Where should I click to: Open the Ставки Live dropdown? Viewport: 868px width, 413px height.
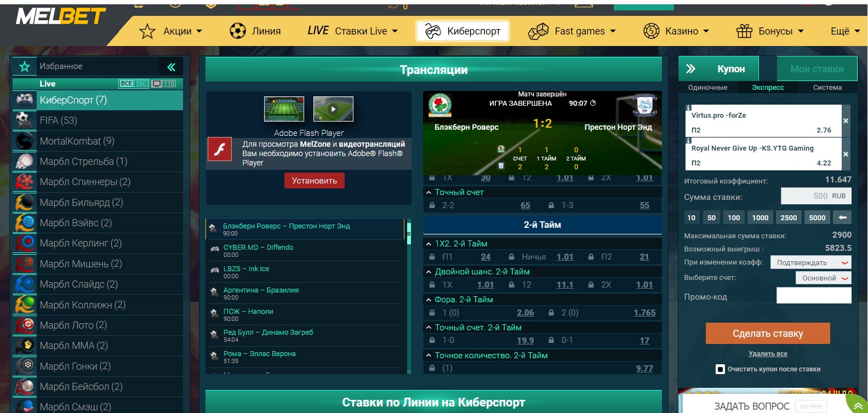point(366,31)
